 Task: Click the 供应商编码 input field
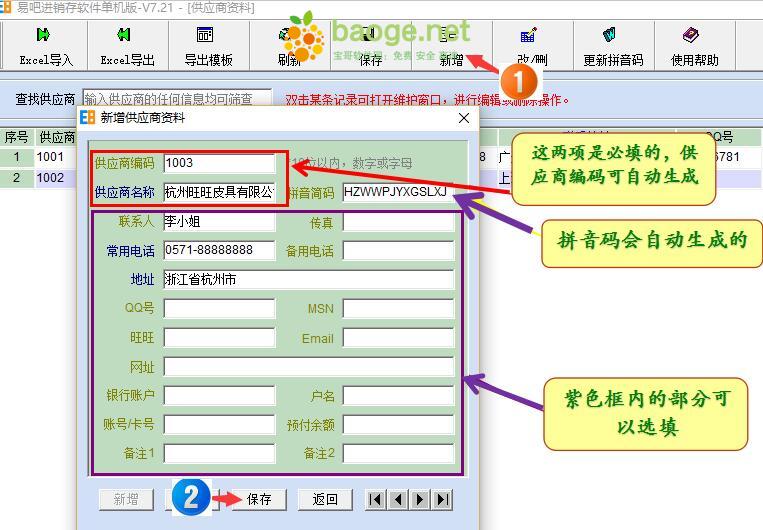pos(219,163)
